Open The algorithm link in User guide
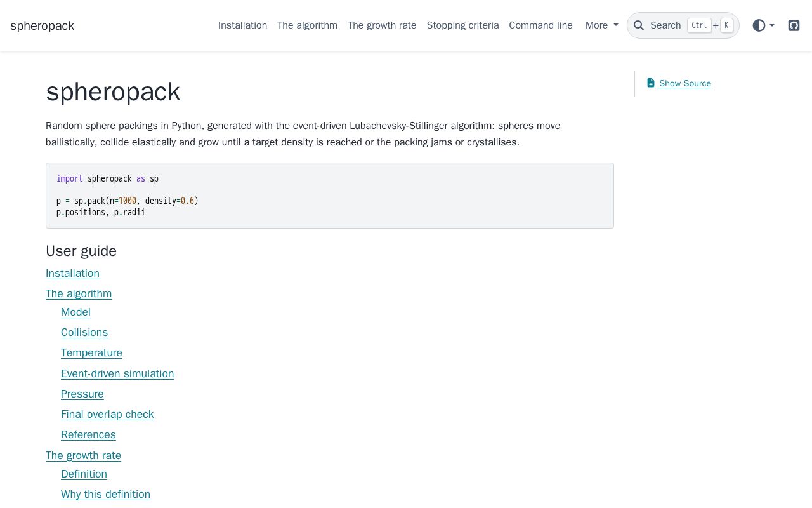This screenshot has height=508, width=812. coord(79,293)
